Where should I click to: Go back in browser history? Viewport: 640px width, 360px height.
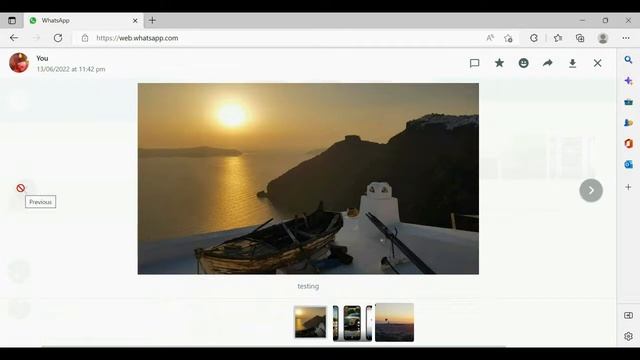(x=14, y=38)
